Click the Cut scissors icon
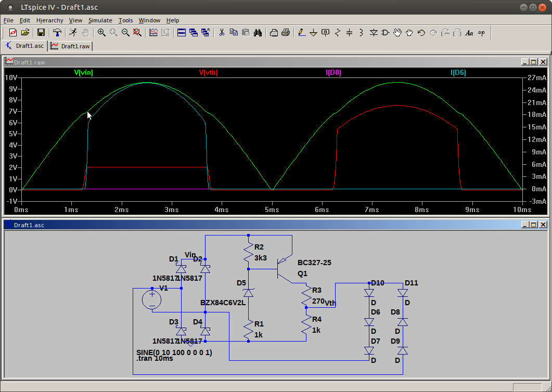Image resolution: width=552 pixels, height=392 pixels. click(x=222, y=33)
